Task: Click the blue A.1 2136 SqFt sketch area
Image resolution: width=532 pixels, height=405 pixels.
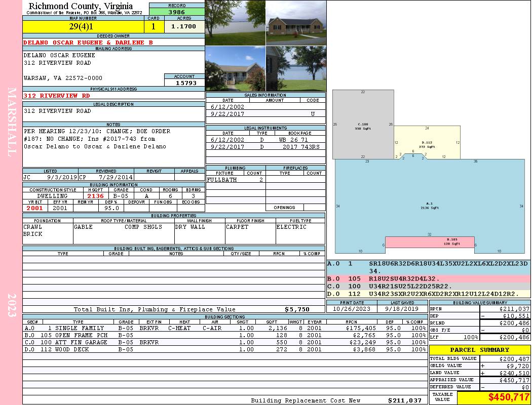Action: coord(429,205)
